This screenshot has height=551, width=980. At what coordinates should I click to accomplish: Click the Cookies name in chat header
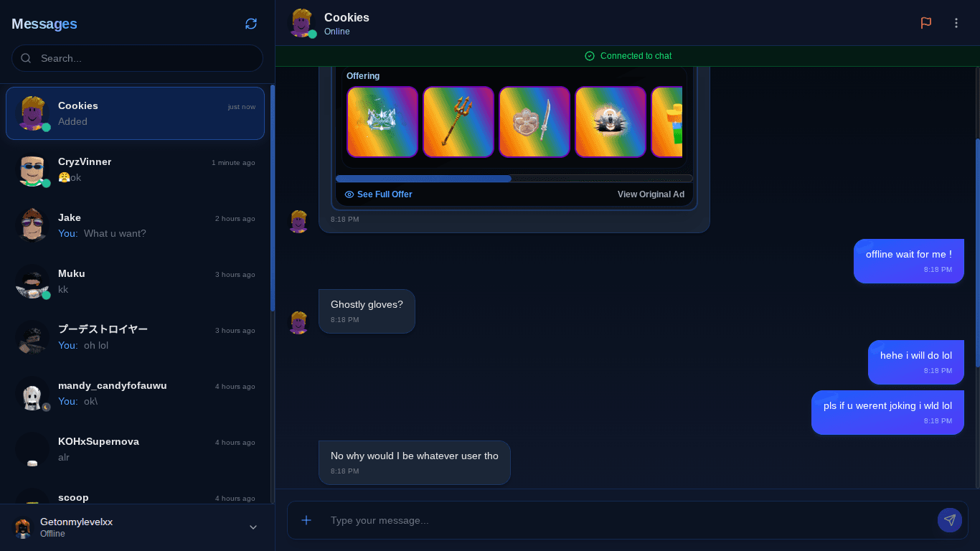coord(347,17)
